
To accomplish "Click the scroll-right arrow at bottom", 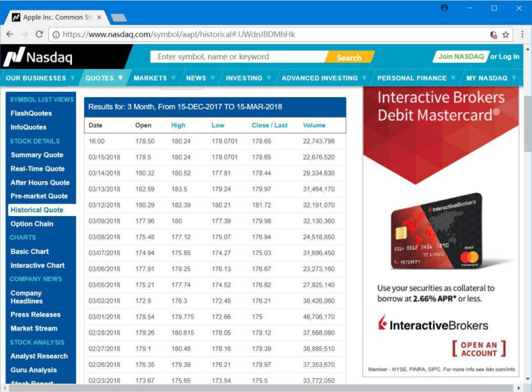I will coord(519,388).
